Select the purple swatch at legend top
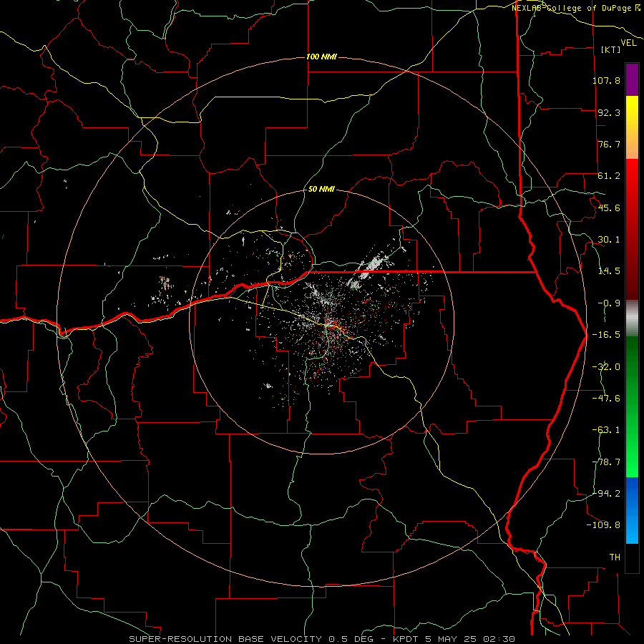The width and height of the screenshot is (644, 644). 632,79
